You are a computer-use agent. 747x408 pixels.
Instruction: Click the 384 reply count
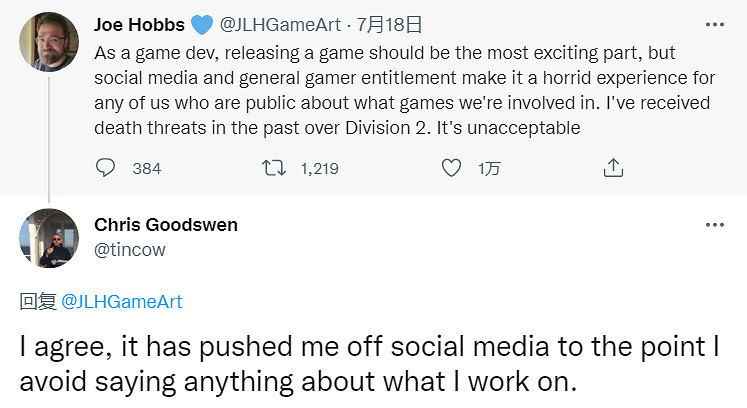tap(146, 168)
